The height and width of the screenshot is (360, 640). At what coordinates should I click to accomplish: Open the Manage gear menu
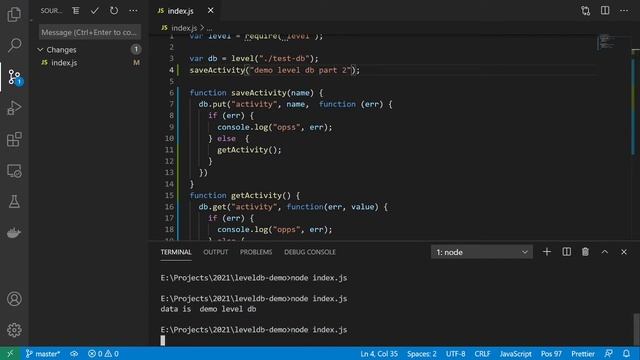14,330
